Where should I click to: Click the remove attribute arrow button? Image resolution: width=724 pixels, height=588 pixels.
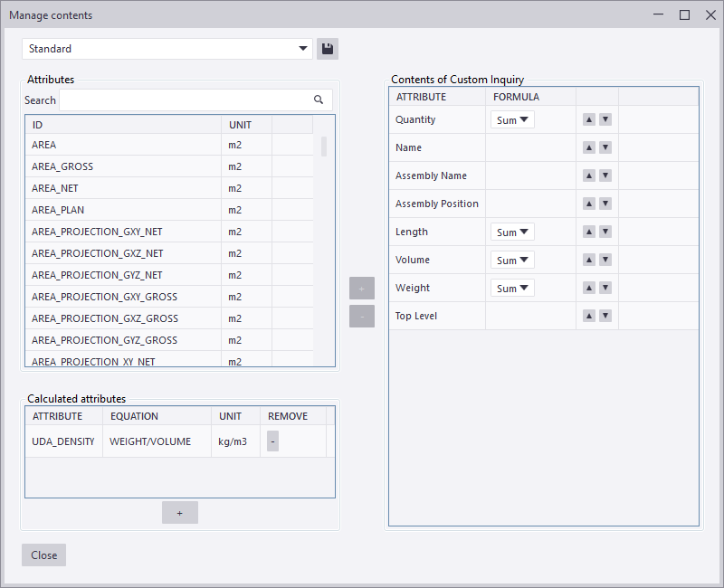pyautogui.click(x=361, y=317)
